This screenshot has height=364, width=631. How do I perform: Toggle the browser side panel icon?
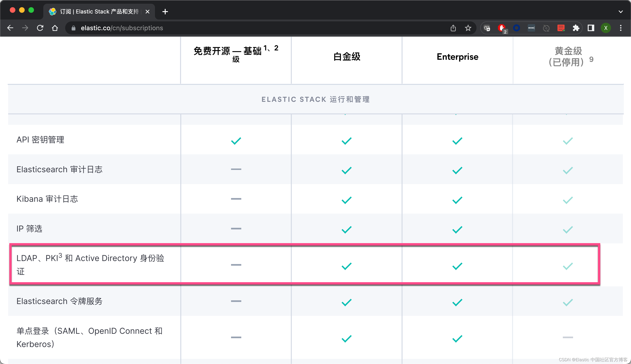point(591,28)
